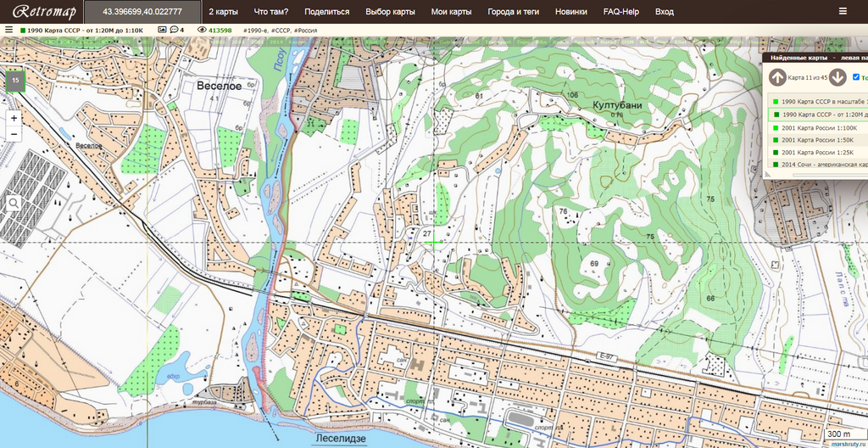Click the 'Веселое' village label on map
This screenshot has width=868, height=448.
point(220,86)
